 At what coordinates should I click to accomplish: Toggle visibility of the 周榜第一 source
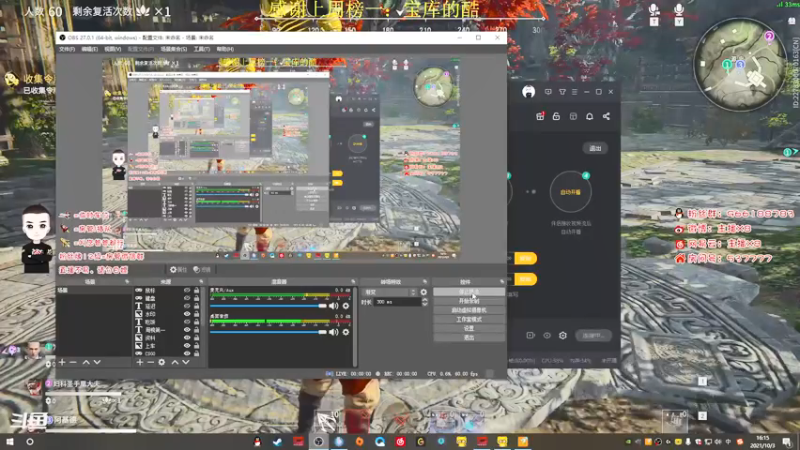pos(187,330)
